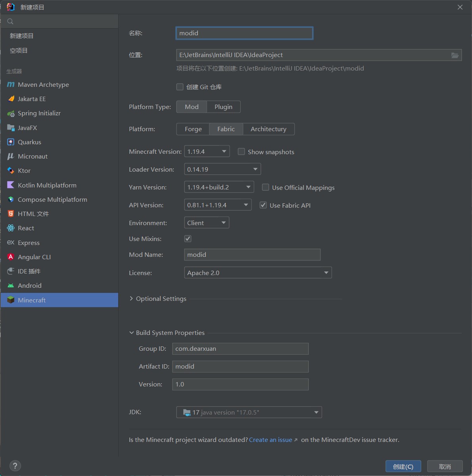This screenshot has height=476, width=472.
Task: Click the Jakarta EE generator icon
Action: 11,99
